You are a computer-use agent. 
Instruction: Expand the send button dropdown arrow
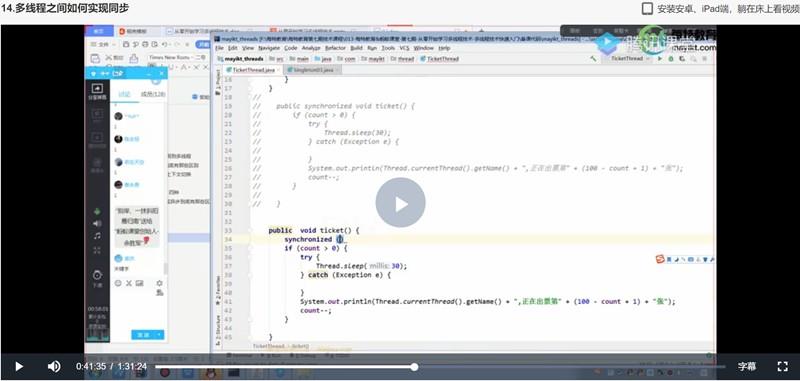[x=159, y=335]
